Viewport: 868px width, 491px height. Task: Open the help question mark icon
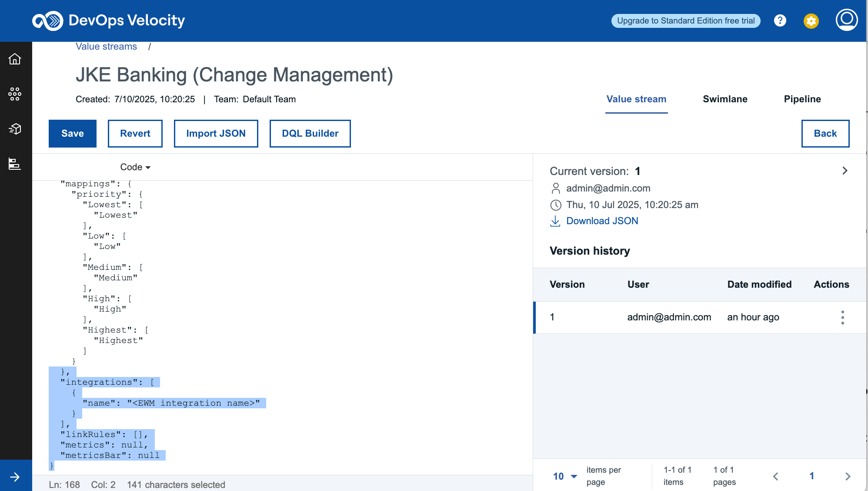pos(780,20)
